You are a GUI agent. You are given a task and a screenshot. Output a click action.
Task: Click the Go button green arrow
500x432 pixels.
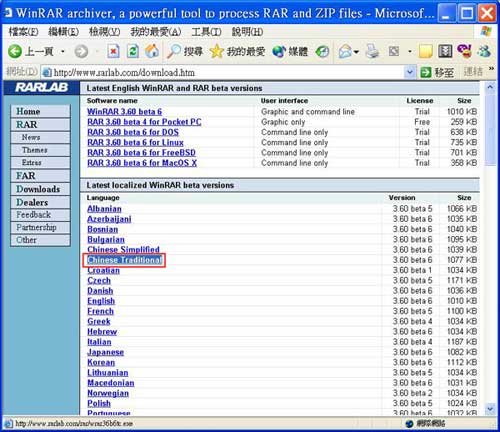426,72
